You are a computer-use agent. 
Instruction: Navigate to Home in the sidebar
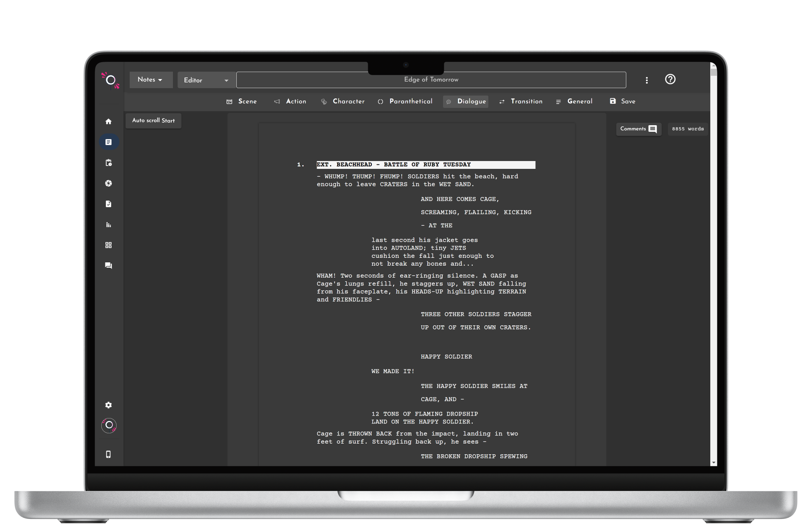pos(109,121)
